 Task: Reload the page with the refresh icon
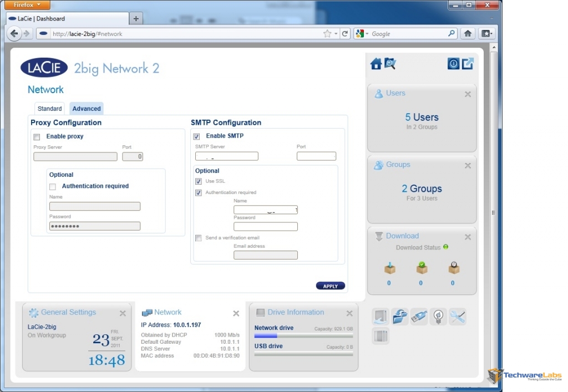click(345, 34)
